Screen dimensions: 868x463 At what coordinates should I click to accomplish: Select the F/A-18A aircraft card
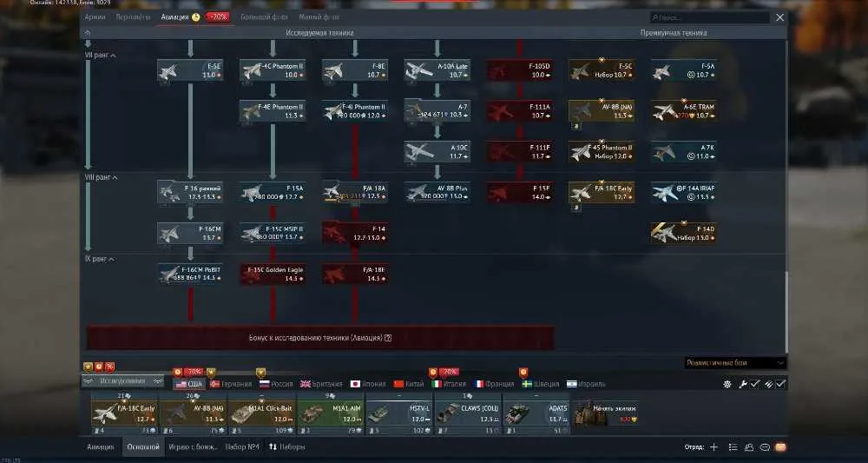[355, 192]
